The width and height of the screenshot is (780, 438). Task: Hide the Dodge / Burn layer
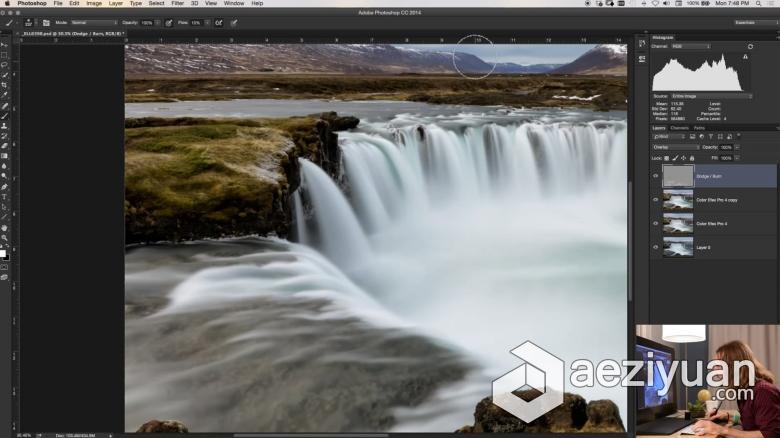pos(656,176)
